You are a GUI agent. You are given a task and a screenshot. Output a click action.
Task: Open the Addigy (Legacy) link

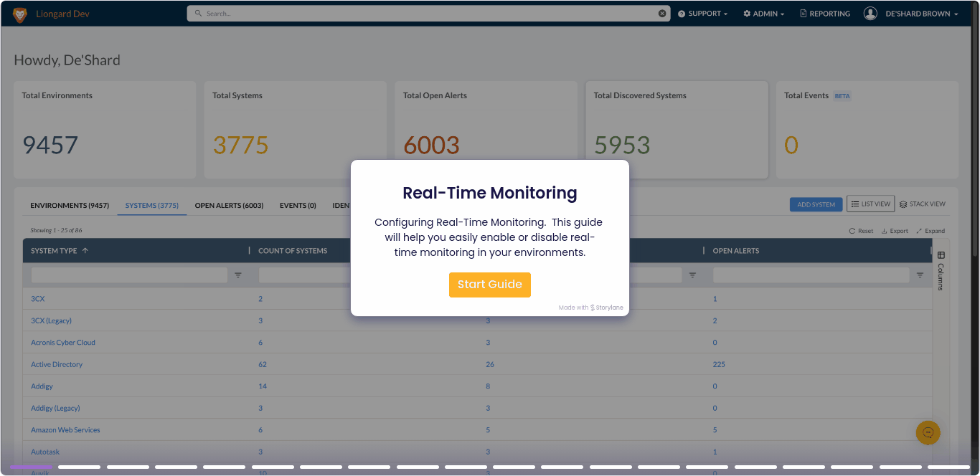coord(55,409)
